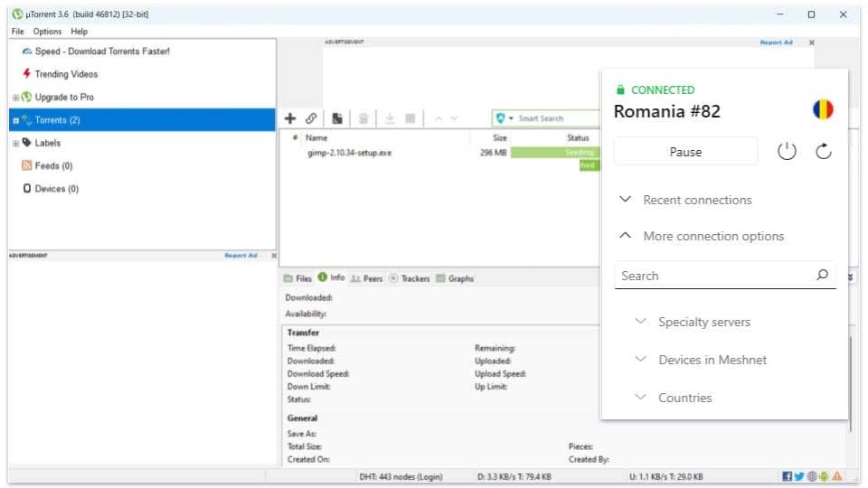The height and width of the screenshot is (488, 868).
Task: Click DHT: 443 nodes status entry
Action: click(x=401, y=476)
